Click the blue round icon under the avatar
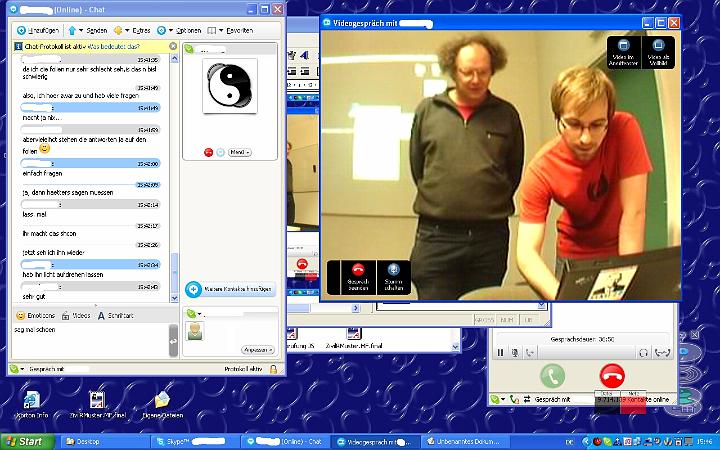720x450 pixels. [220, 152]
